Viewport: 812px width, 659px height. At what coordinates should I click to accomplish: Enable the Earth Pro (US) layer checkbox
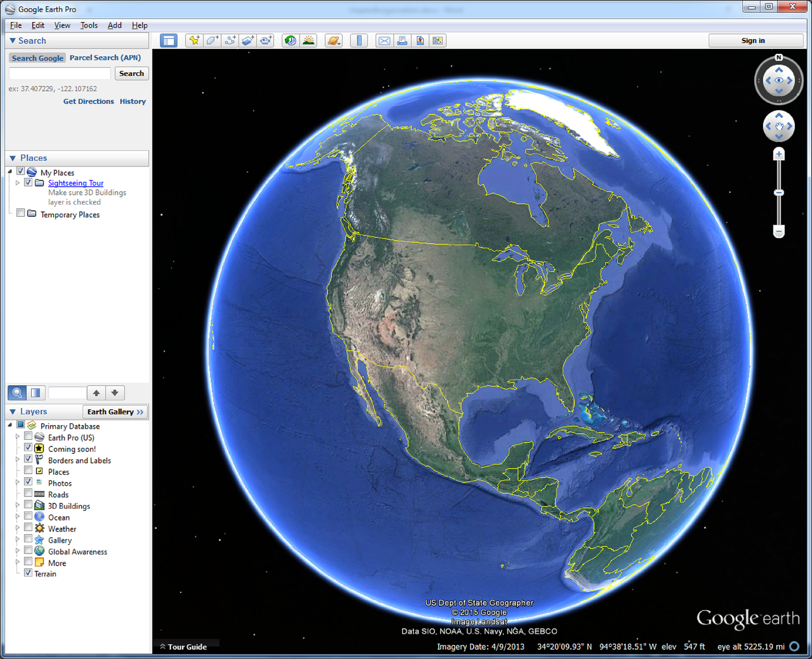pyautogui.click(x=28, y=437)
